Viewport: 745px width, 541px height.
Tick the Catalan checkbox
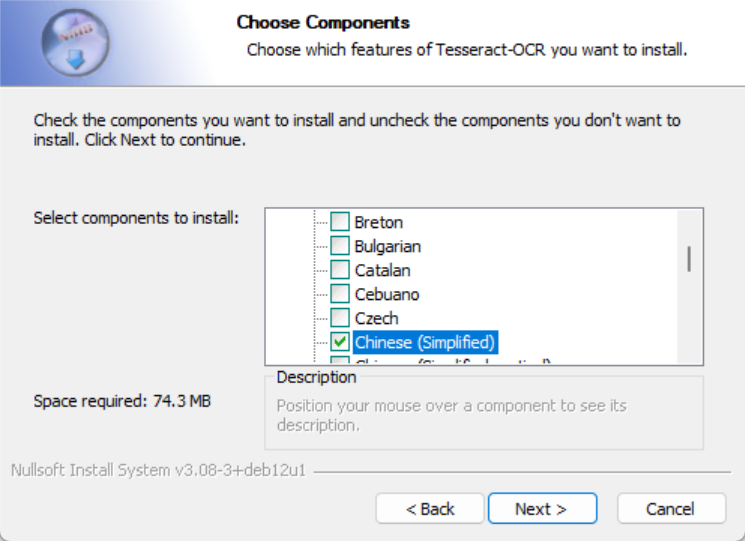coord(340,270)
